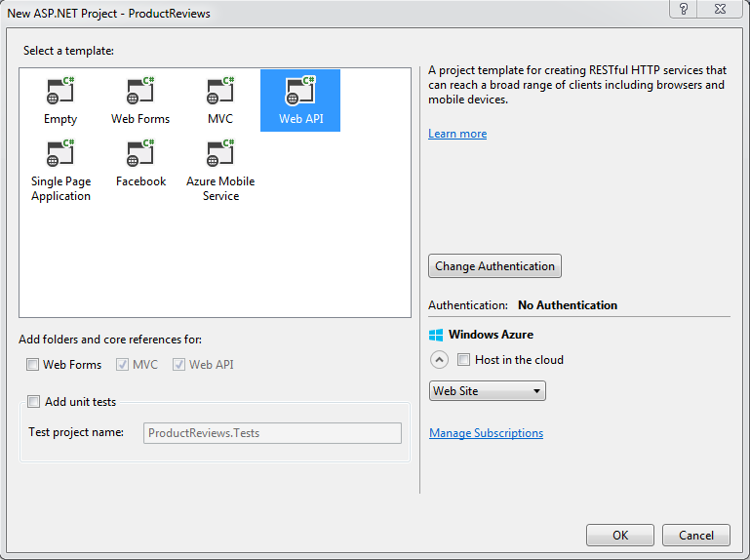Confirm with the OK button

620,535
